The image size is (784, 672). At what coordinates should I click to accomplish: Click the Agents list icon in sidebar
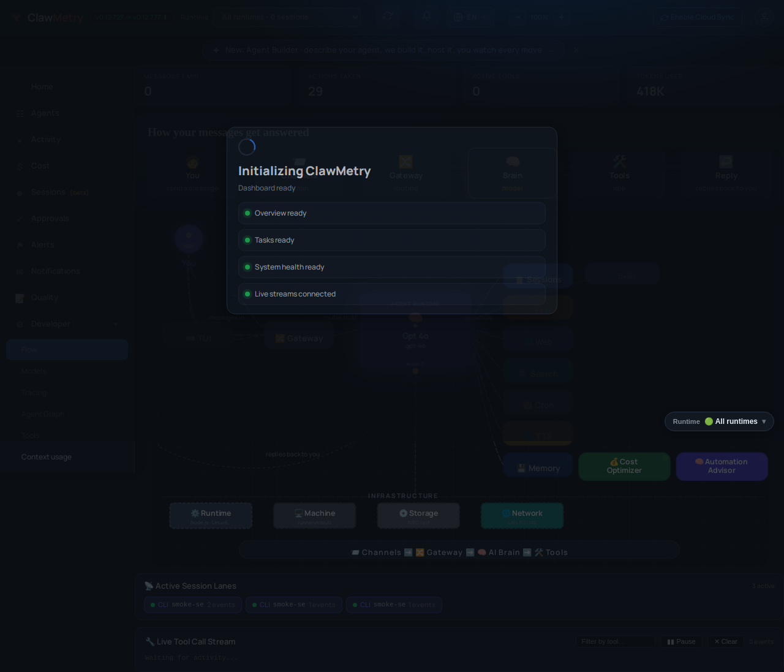pos(20,113)
